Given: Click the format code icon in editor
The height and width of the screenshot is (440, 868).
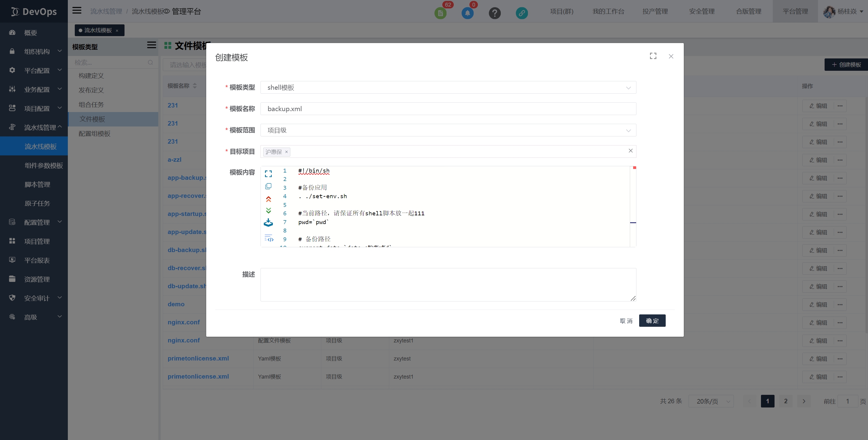Looking at the screenshot, I should 269,238.
